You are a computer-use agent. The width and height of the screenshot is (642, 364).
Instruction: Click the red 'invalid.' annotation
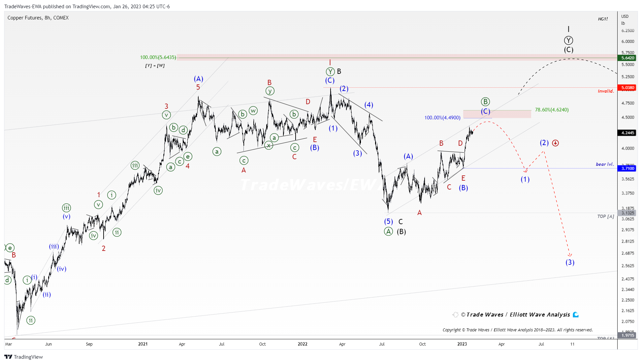tap(606, 91)
